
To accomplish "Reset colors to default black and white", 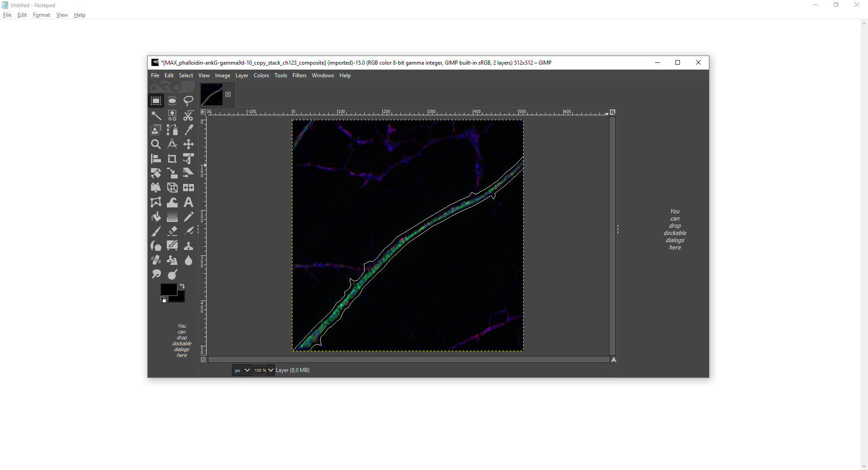I will [163, 299].
